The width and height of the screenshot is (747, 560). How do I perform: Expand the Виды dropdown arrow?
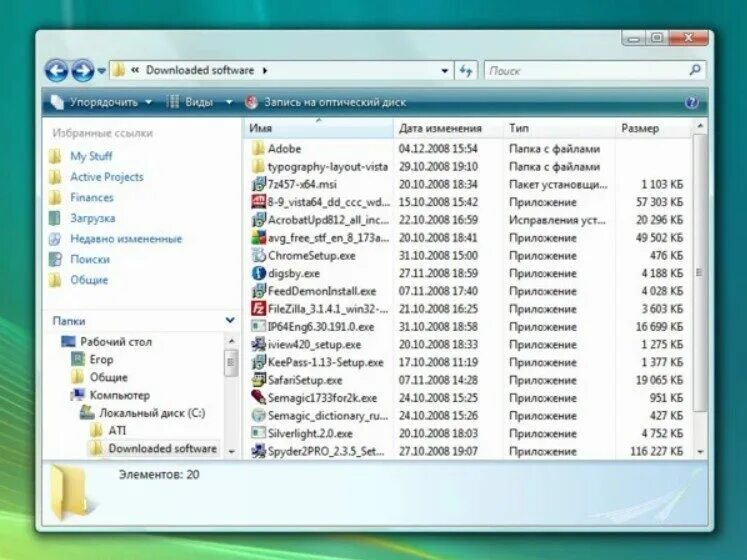click(x=229, y=102)
